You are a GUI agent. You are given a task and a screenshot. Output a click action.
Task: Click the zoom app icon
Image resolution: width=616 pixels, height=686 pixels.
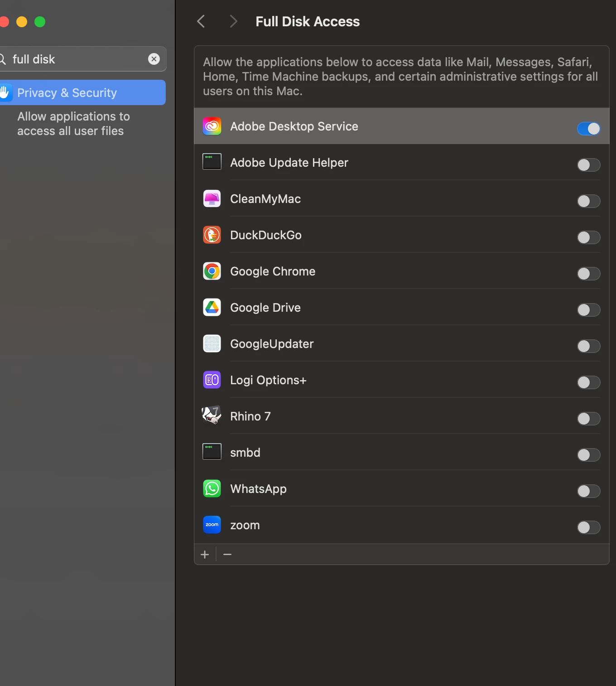[x=212, y=525]
